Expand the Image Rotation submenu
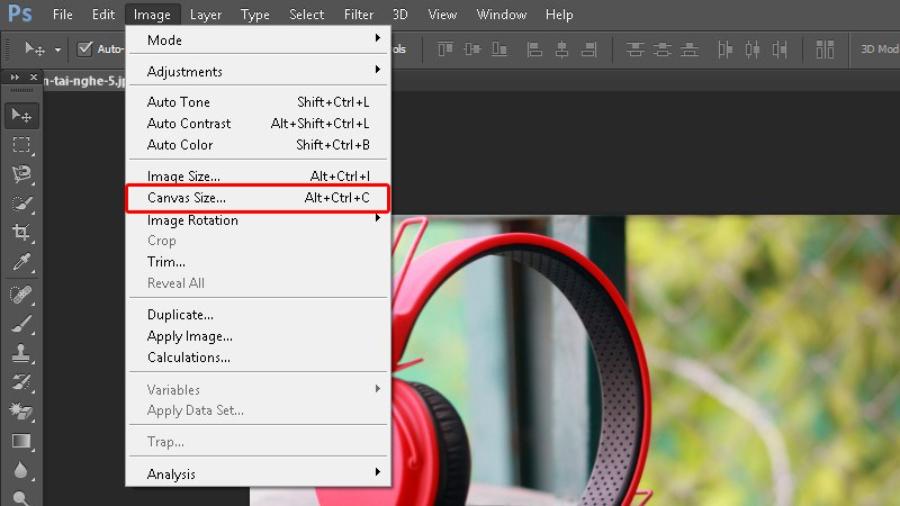Viewport: 900px width, 506px height. tap(258, 220)
